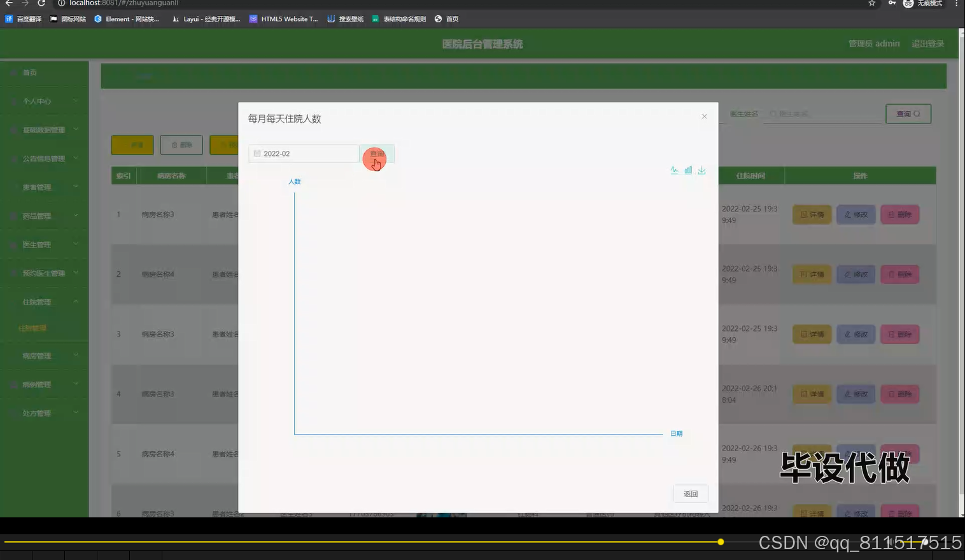The image size is (965, 560).
Task: Click the 查询 search button top right
Action: (908, 114)
